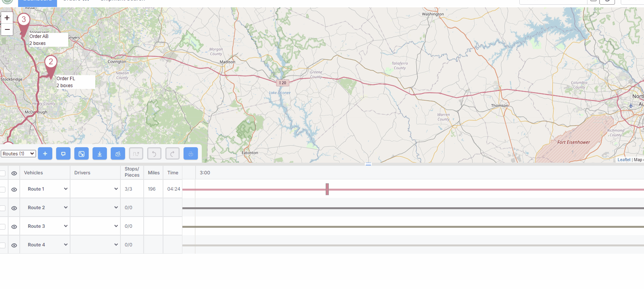Click the Route 1 pink timeline bar
The image size is (644, 289).
pos(413,189)
